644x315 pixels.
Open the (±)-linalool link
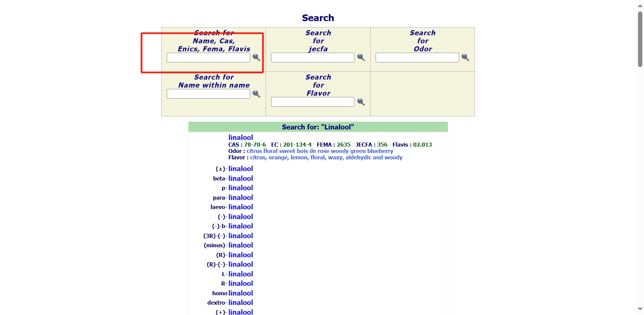point(240,169)
